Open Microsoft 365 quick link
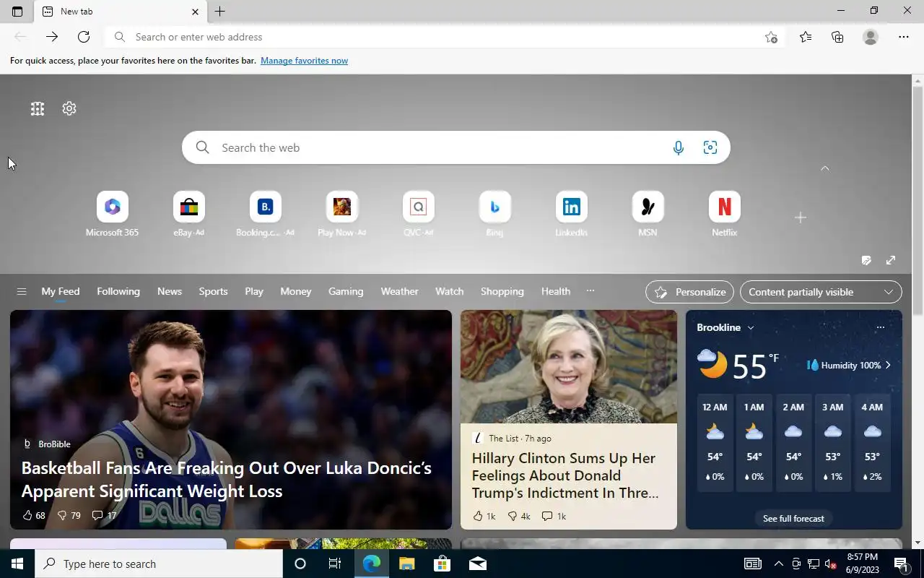Screen dimensions: 924x578 (112, 214)
